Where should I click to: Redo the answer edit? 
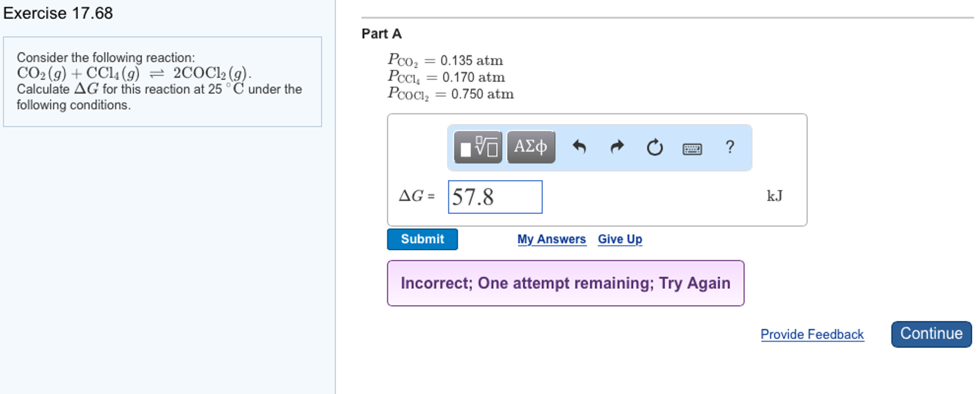(617, 147)
